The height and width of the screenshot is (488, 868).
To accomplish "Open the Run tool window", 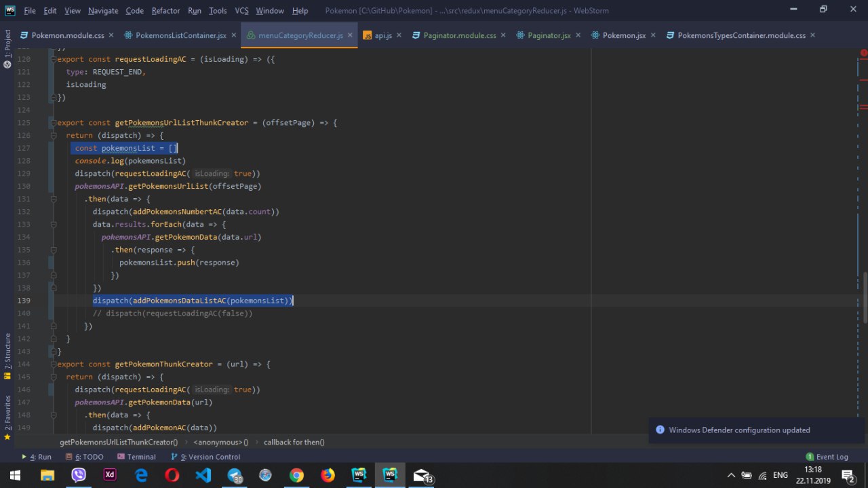I will coord(37,457).
